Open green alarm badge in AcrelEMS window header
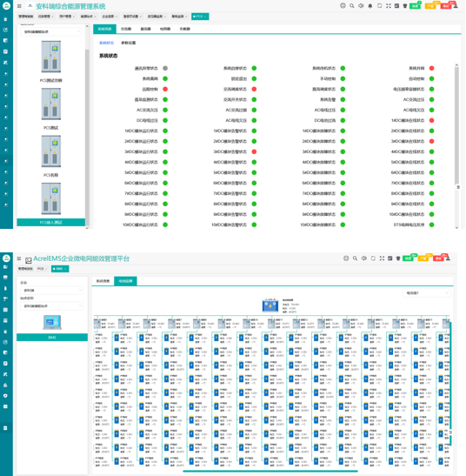 pyautogui.click(x=408, y=258)
